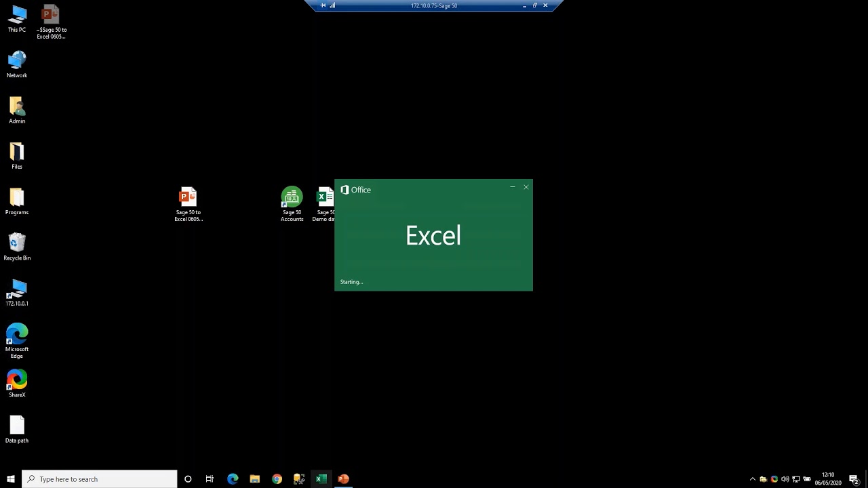Select the Admin user folder icon

[x=17, y=110]
